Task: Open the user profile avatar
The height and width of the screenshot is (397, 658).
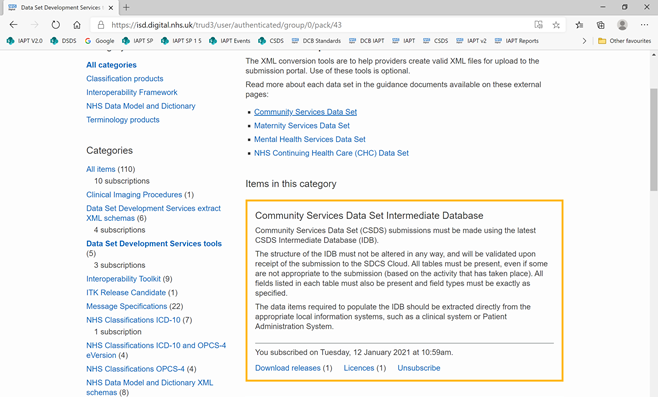Action: pos(622,25)
